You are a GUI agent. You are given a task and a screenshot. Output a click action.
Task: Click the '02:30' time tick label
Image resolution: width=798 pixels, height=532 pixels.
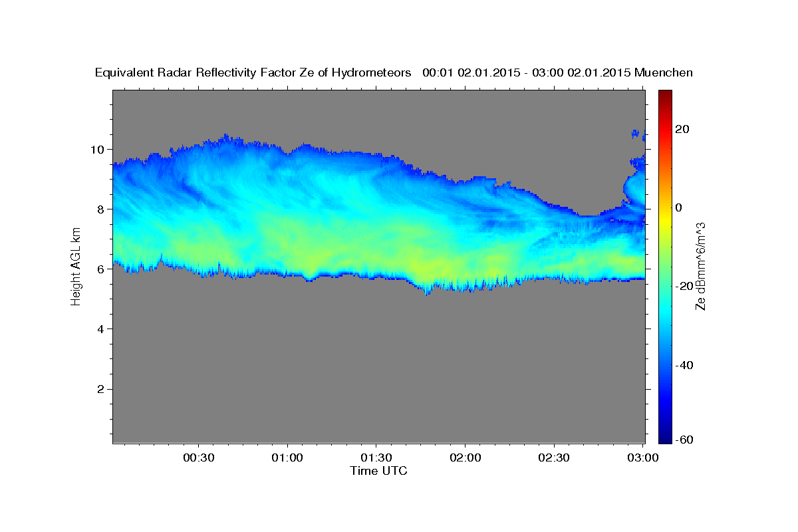tap(554, 458)
